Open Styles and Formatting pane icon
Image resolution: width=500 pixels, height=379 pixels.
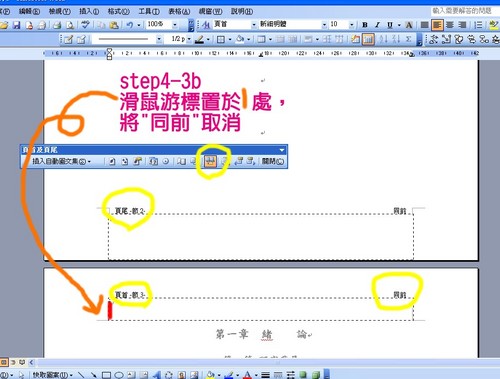tap(206, 25)
